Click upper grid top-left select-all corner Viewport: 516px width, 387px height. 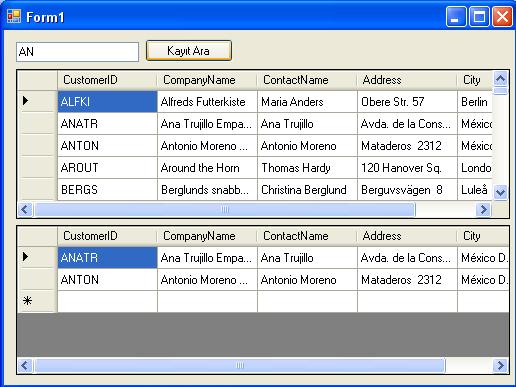click(x=37, y=80)
